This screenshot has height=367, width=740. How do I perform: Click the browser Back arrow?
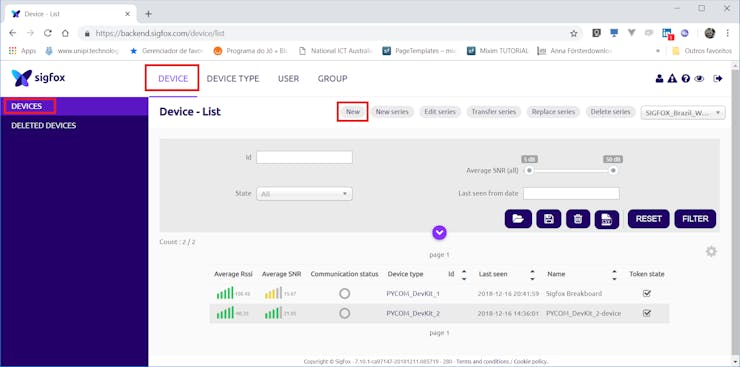coord(13,33)
